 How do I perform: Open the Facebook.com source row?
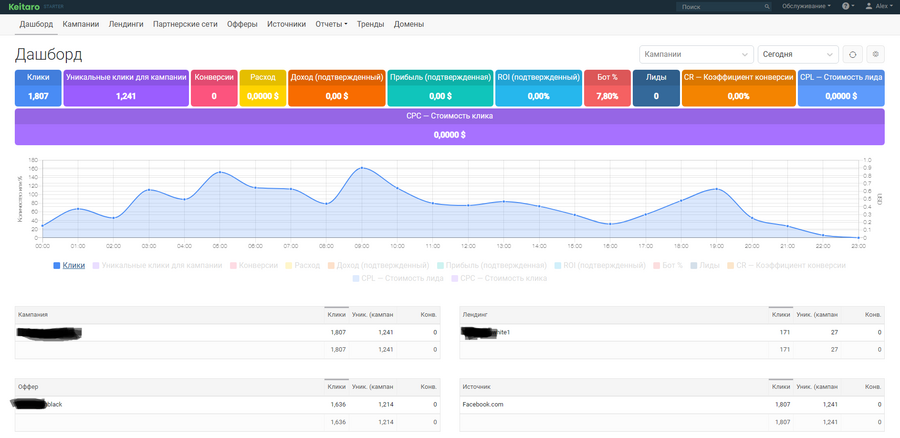tap(483, 404)
